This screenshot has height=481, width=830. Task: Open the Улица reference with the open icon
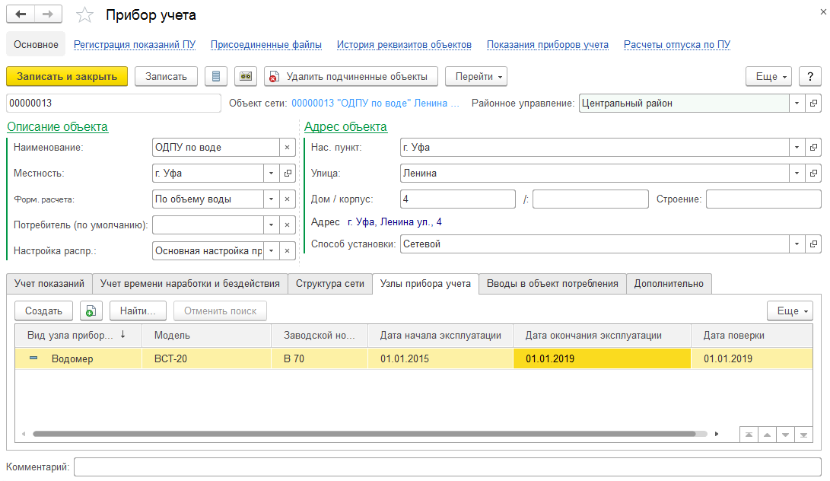(x=814, y=173)
